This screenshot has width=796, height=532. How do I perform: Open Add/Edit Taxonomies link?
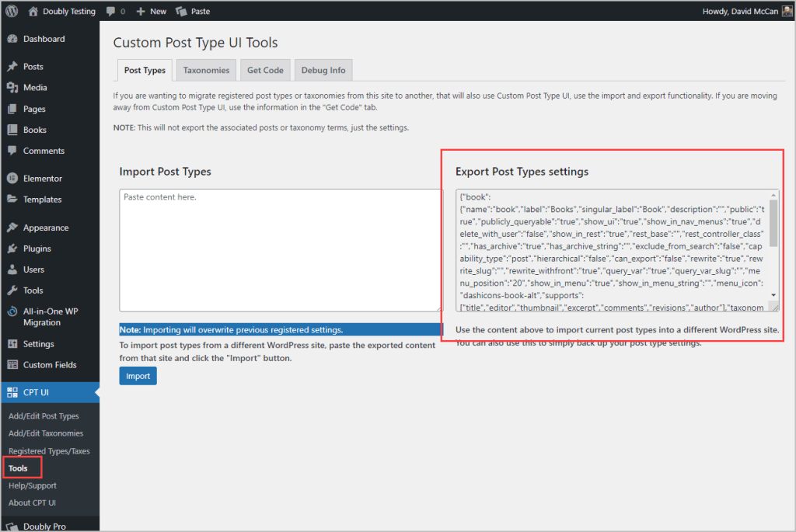click(47, 433)
